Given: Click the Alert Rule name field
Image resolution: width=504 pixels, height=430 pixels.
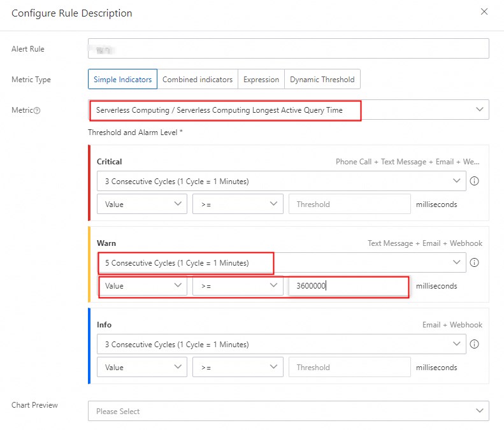Looking at the screenshot, I should click(289, 49).
